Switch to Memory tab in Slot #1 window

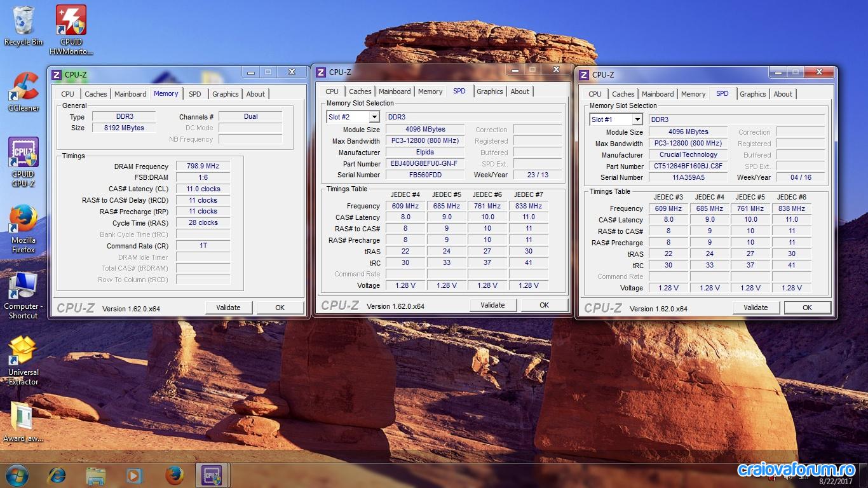[x=693, y=94]
